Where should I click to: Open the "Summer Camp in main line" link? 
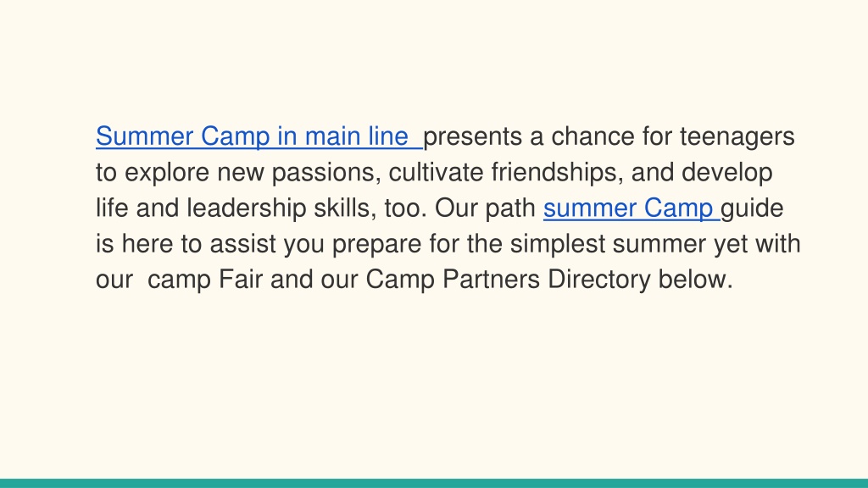pyautogui.click(x=253, y=136)
